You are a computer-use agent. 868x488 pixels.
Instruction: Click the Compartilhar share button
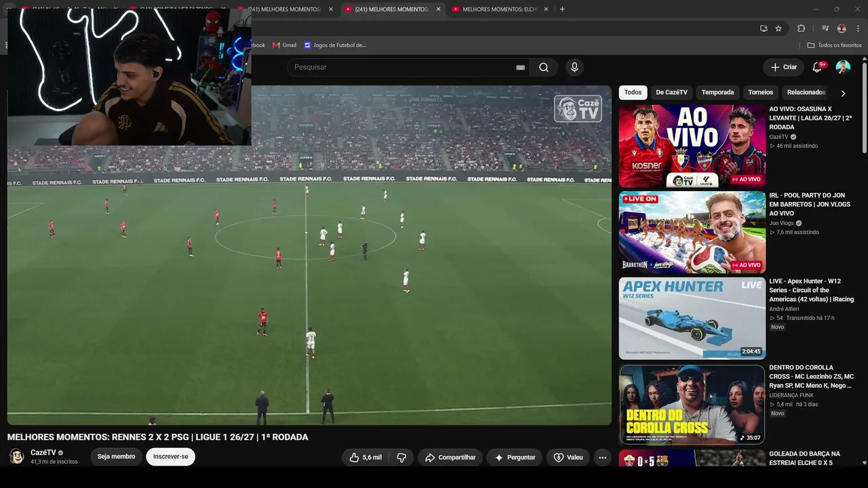tap(450, 457)
